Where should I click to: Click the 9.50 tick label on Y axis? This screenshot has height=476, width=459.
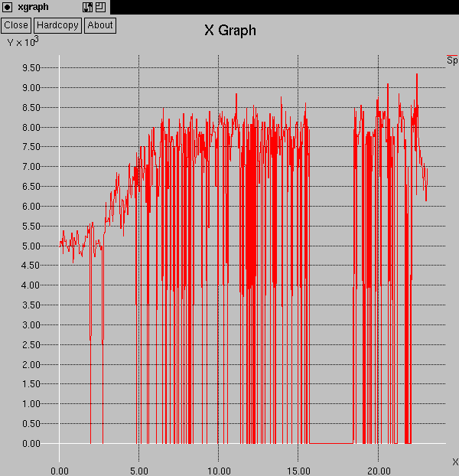[x=31, y=67]
